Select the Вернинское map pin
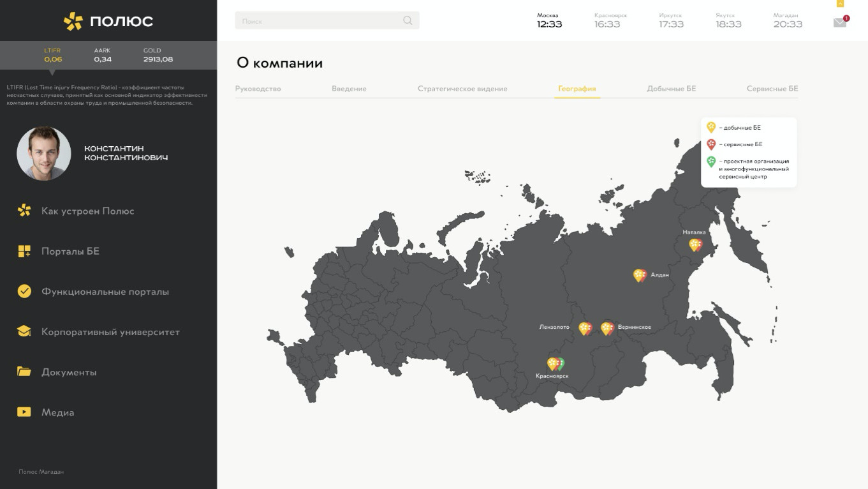The height and width of the screenshot is (489, 868). point(607,328)
